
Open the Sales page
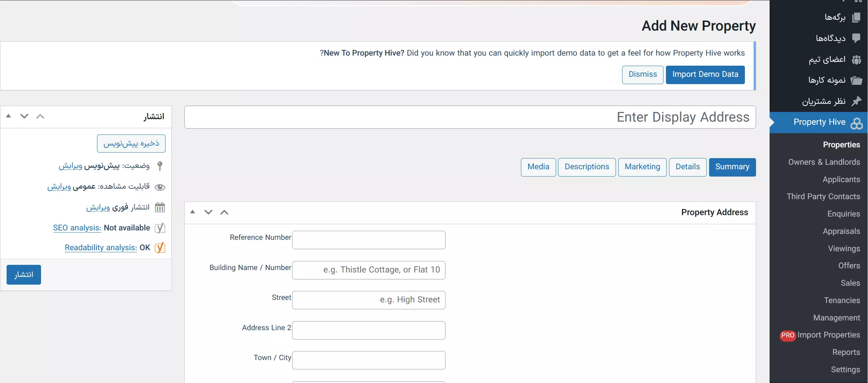point(851,283)
